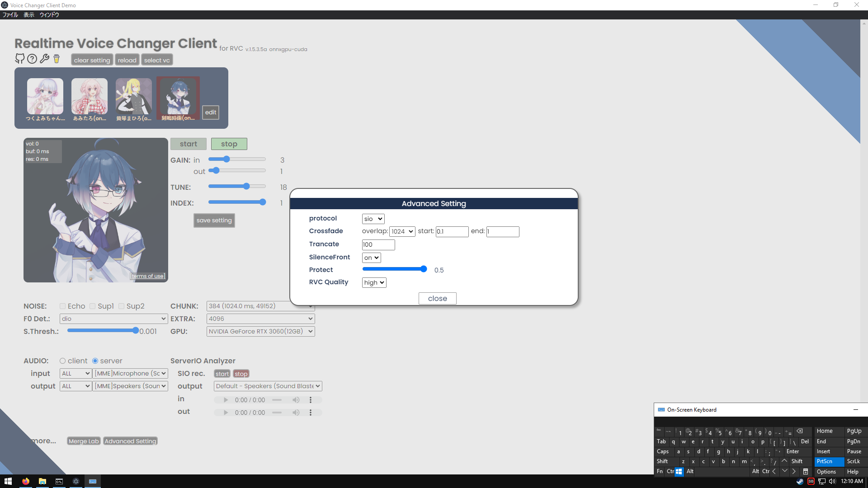Viewport: 868px width, 488px height.
Task: Open the 表示 menu
Action: (28, 14)
